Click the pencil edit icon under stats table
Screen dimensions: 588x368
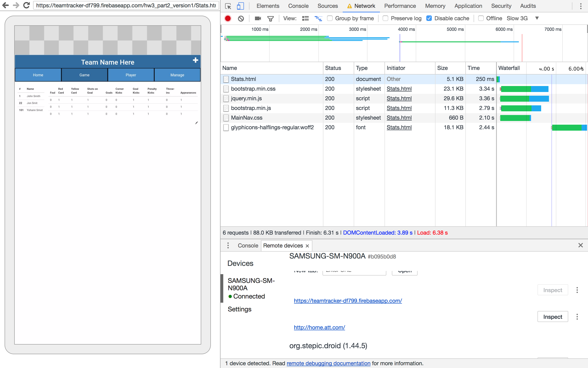point(196,123)
